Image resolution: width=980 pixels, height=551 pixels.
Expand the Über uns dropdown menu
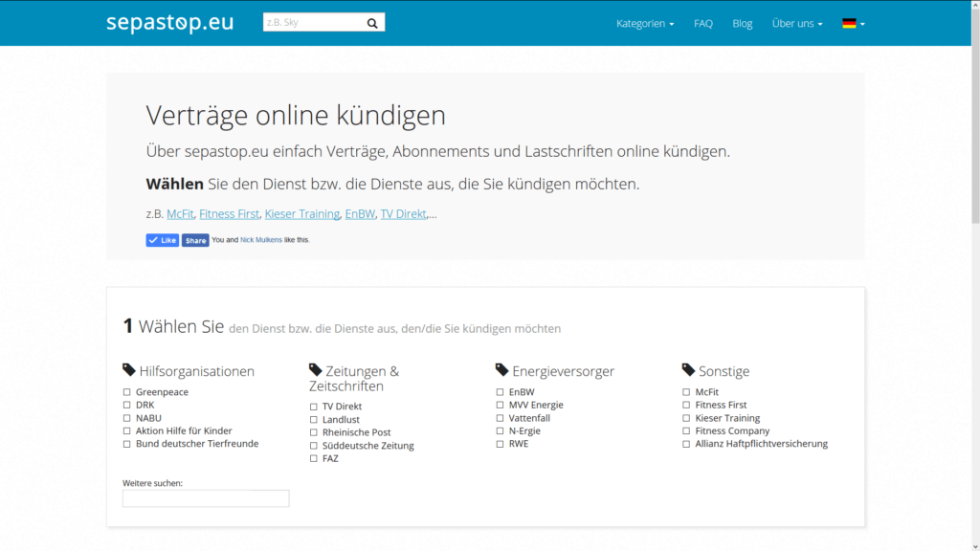click(797, 24)
